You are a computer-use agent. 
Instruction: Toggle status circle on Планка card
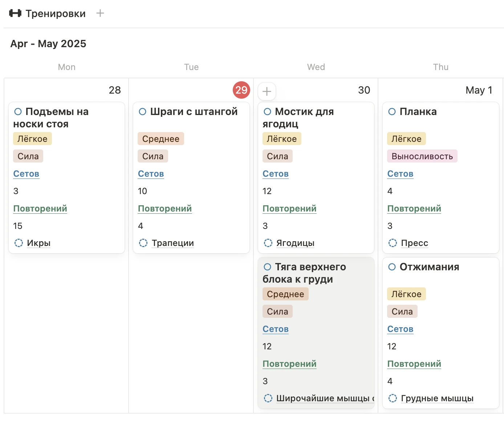click(392, 112)
